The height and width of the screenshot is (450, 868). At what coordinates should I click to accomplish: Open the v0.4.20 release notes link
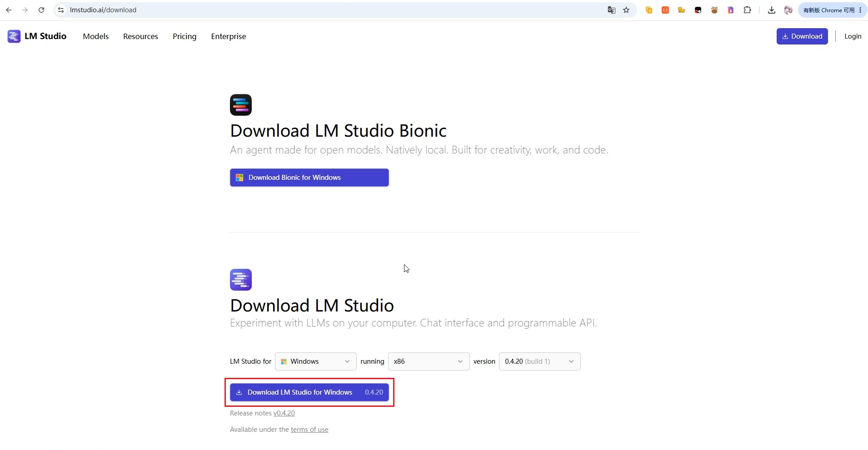point(284,413)
